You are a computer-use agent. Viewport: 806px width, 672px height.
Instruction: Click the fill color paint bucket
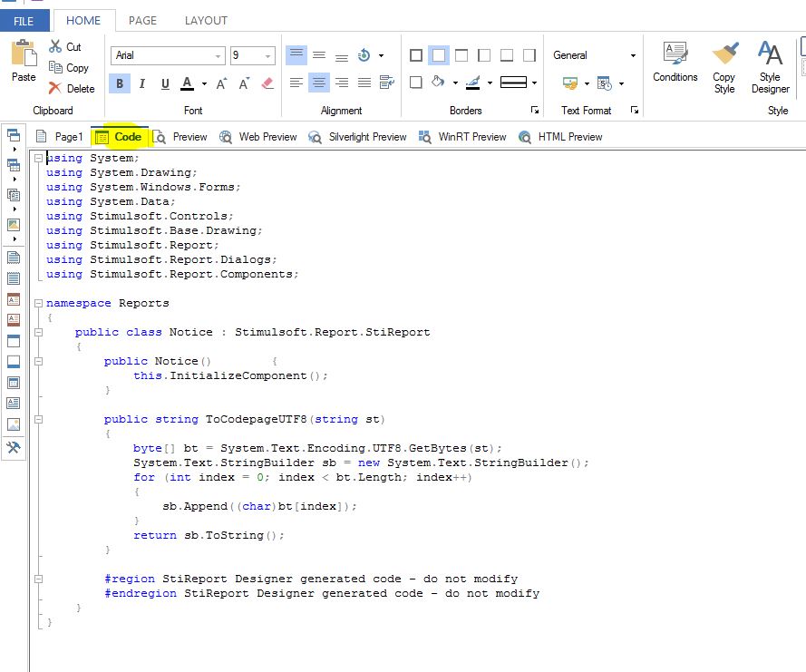pos(439,83)
